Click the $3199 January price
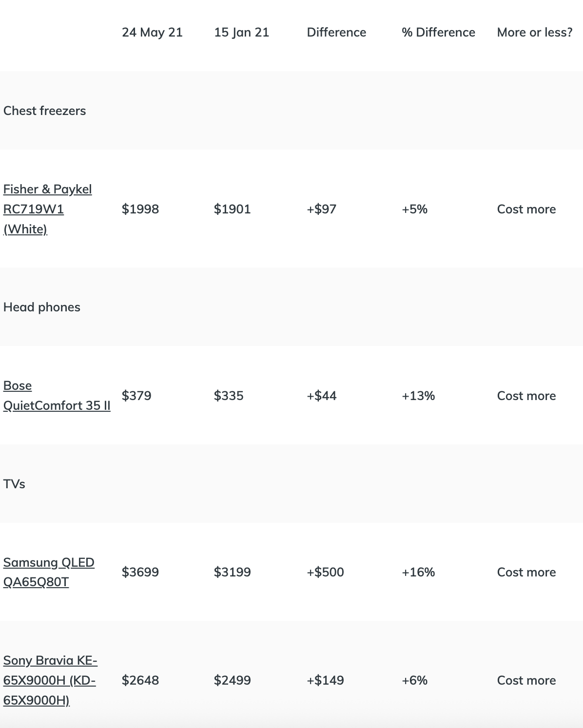The height and width of the screenshot is (728, 583). pos(232,572)
